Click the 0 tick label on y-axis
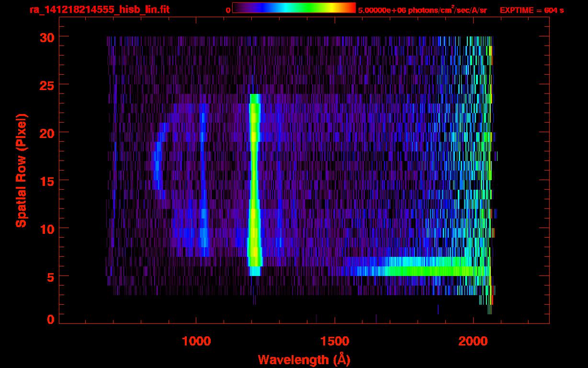Image resolution: width=588 pixels, height=368 pixels. click(x=51, y=319)
